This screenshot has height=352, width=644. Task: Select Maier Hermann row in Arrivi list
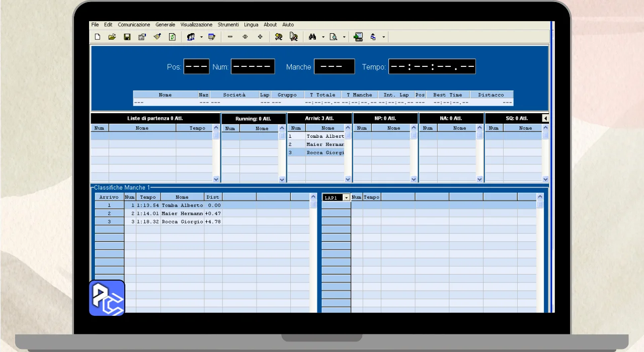pos(325,144)
